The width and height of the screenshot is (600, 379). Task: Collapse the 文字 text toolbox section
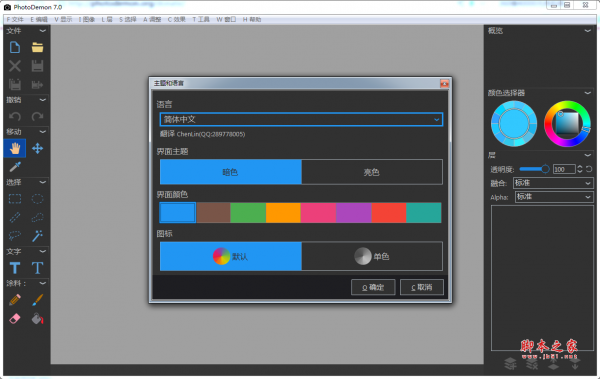pos(42,252)
